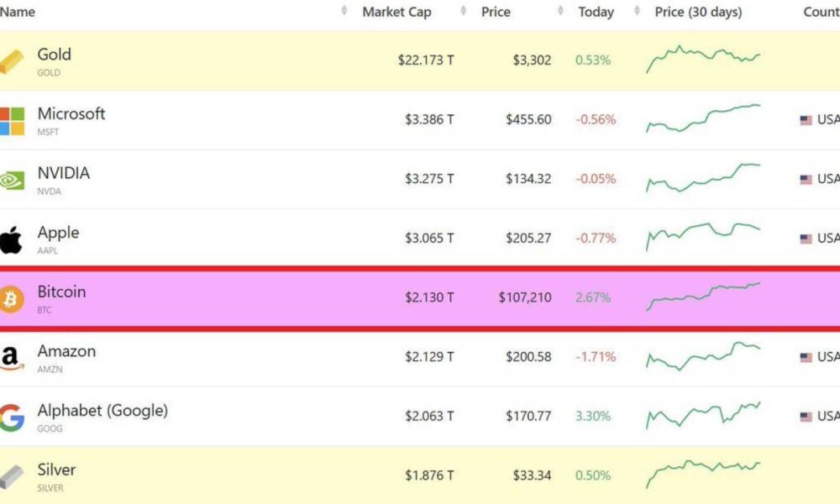The height and width of the screenshot is (504, 840).
Task: Click the Microsoft price $455.60
Action: tap(528, 119)
